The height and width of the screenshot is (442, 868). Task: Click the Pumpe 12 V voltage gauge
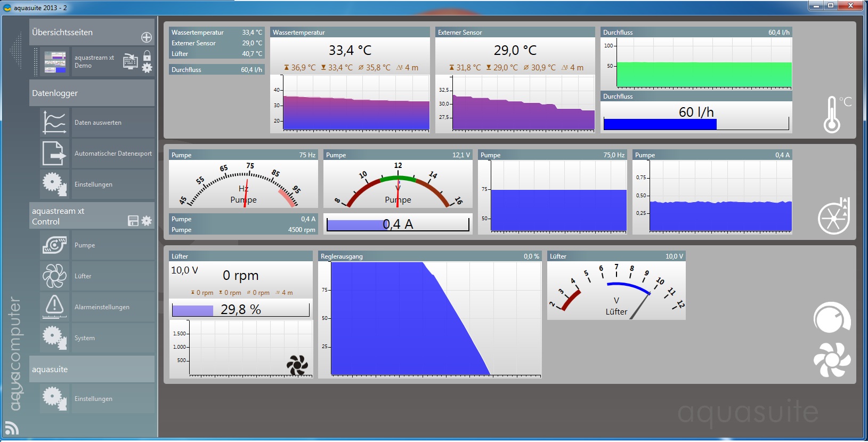click(x=398, y=184)
